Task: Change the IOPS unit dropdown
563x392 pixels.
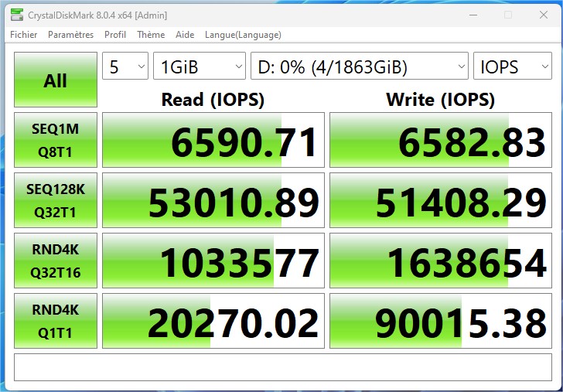Action: [513, 66]
